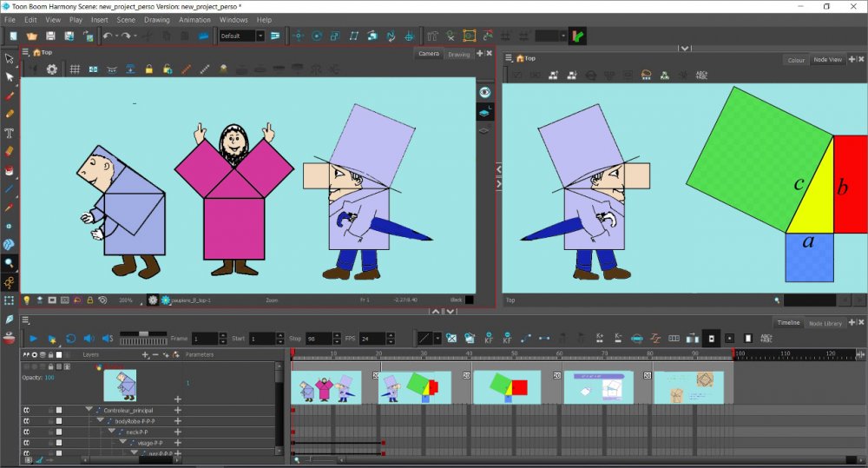Screen dimensions: 868x468
Task: Select the Zoom magnifier tool in left toolbar
Action: pyautogui.click(x=10, y=262)
